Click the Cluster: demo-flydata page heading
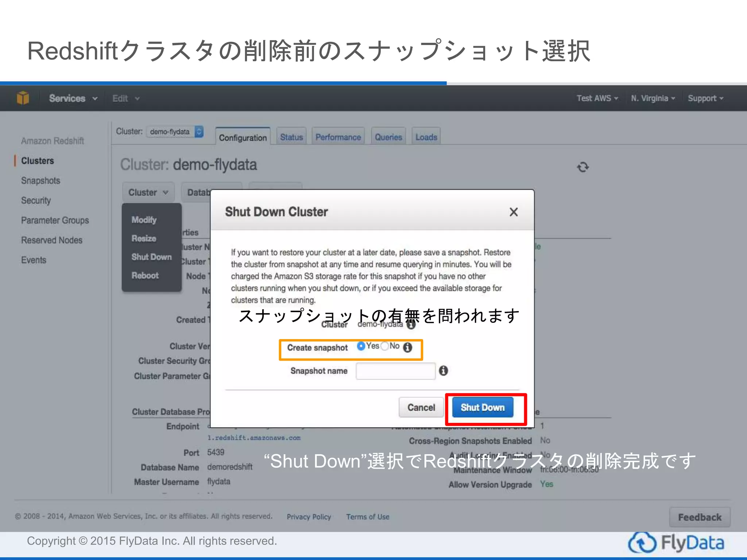The image size is (747, 560). [189, 164]
